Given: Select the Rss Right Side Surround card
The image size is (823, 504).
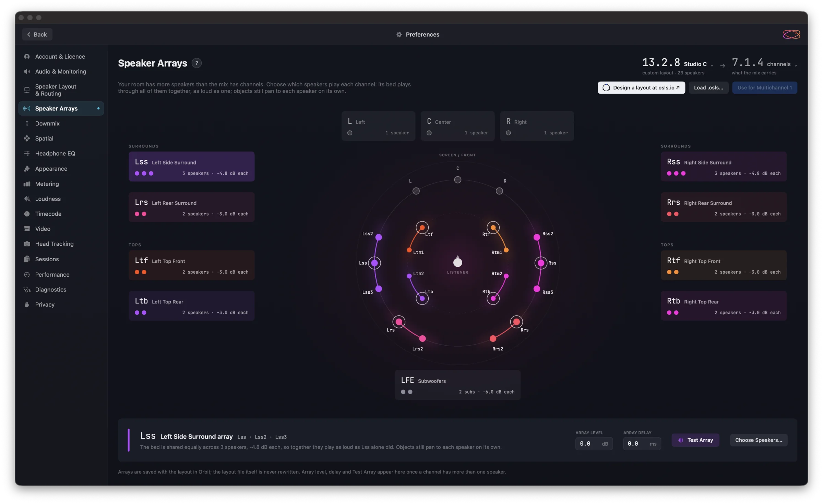Looking at the screenshot, I should tap(724, 167).
